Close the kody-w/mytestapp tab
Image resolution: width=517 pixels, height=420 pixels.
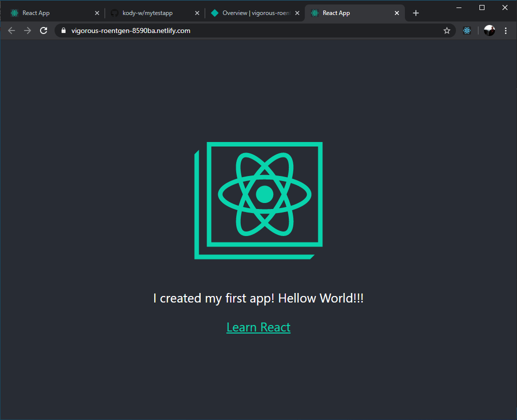point(197,13)
